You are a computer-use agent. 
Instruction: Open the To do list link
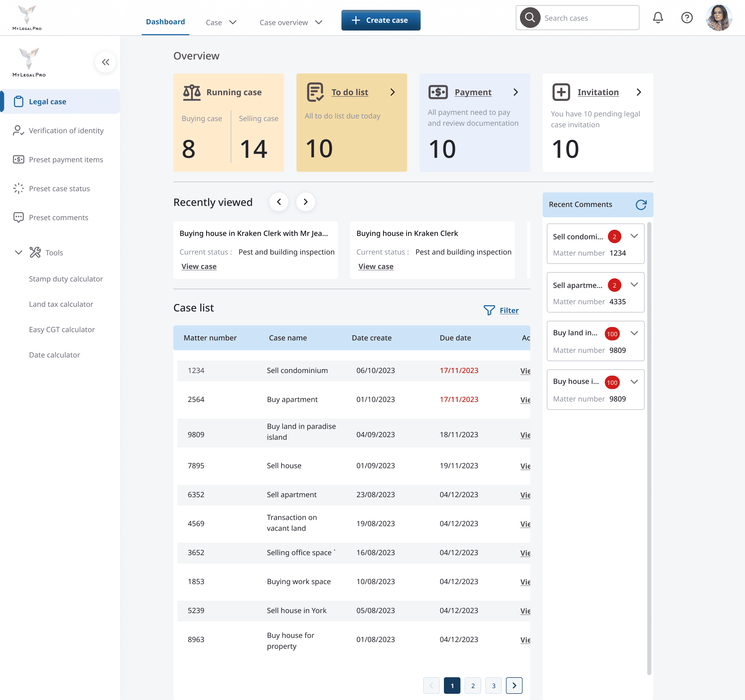click(350, 92)
